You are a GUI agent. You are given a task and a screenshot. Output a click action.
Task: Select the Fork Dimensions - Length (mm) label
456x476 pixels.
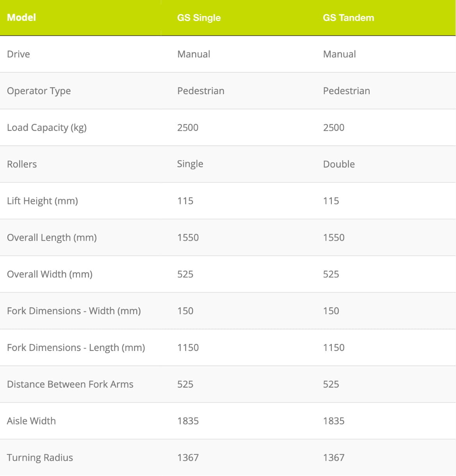pyautogui.click(x=76, y=348)
